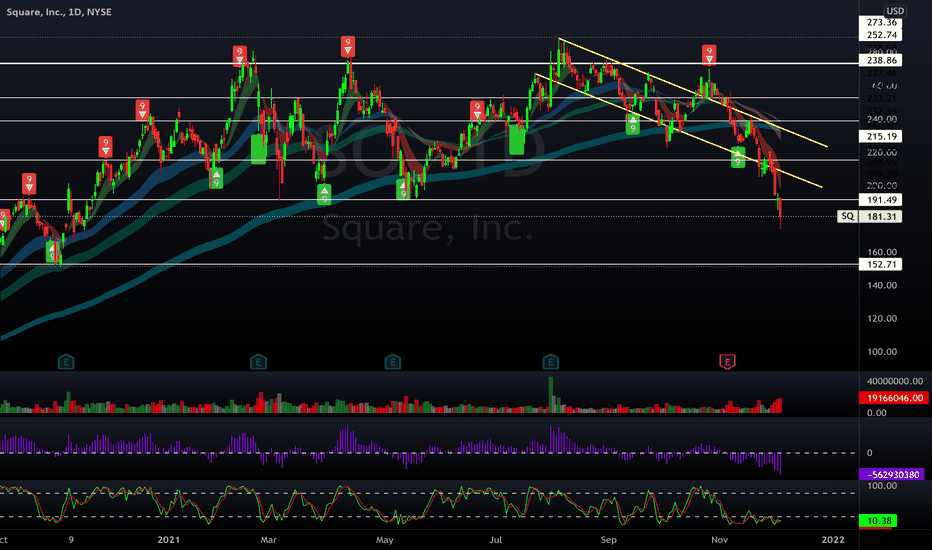
Task: Open the earnings E marker just before Mar
Action: pyautogui.click(x=258, y=361)
